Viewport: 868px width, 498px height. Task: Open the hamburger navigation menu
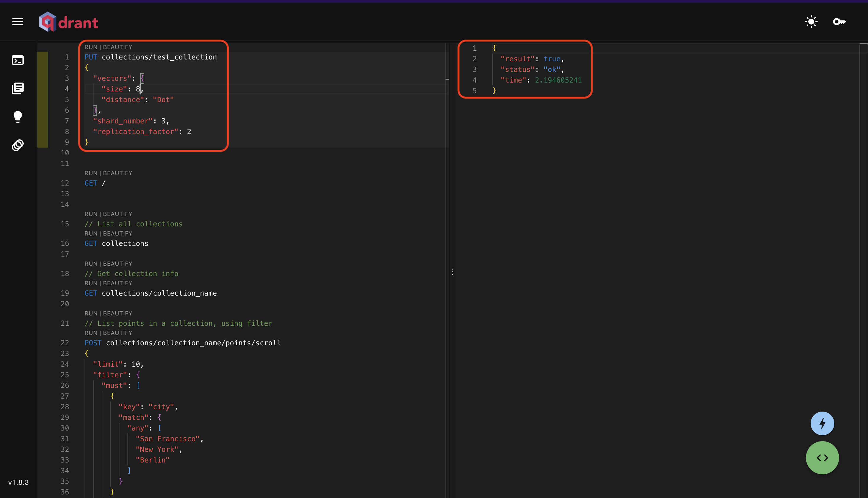(18, 22)
